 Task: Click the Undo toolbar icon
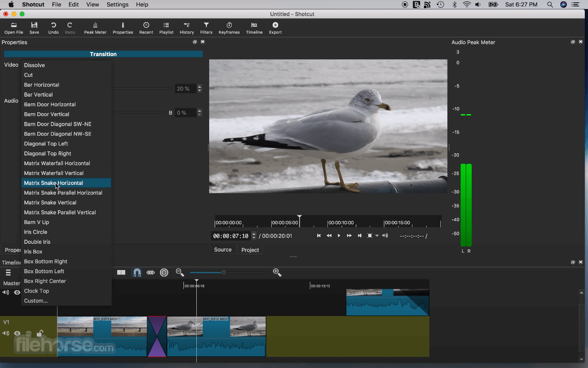pyautogui.click(x=53, y=28)
